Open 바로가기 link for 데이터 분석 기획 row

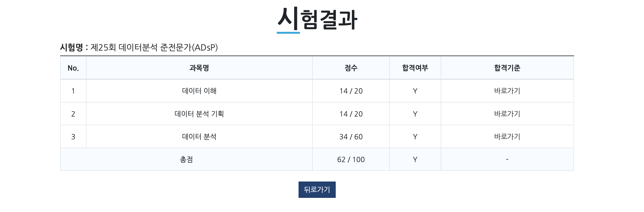click(507, 114)
